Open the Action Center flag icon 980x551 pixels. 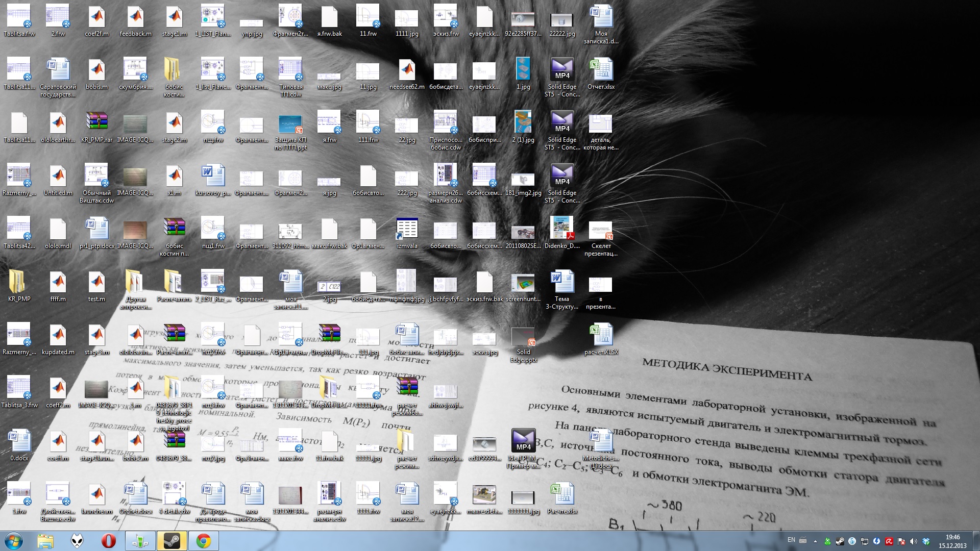901,541
